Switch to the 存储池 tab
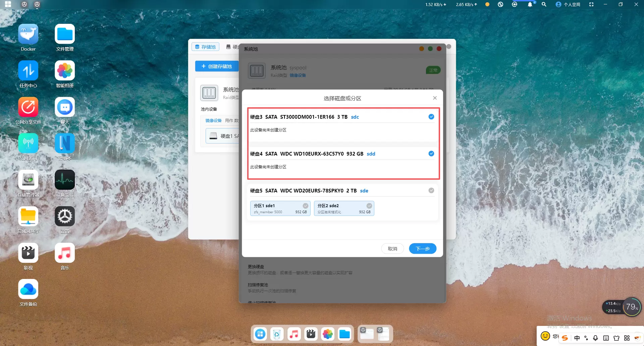The image size is (644, 346). click(x=205, y=47)
